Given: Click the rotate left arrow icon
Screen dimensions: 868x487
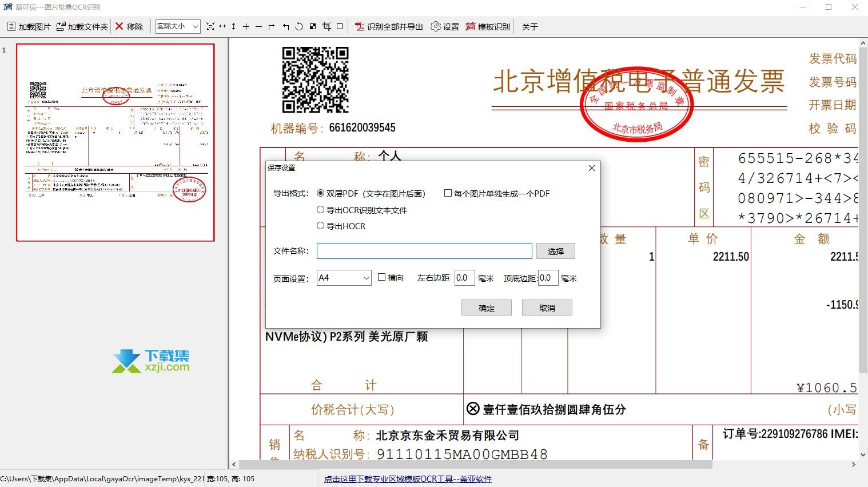Looking at the screenshot, I should 286,26.
